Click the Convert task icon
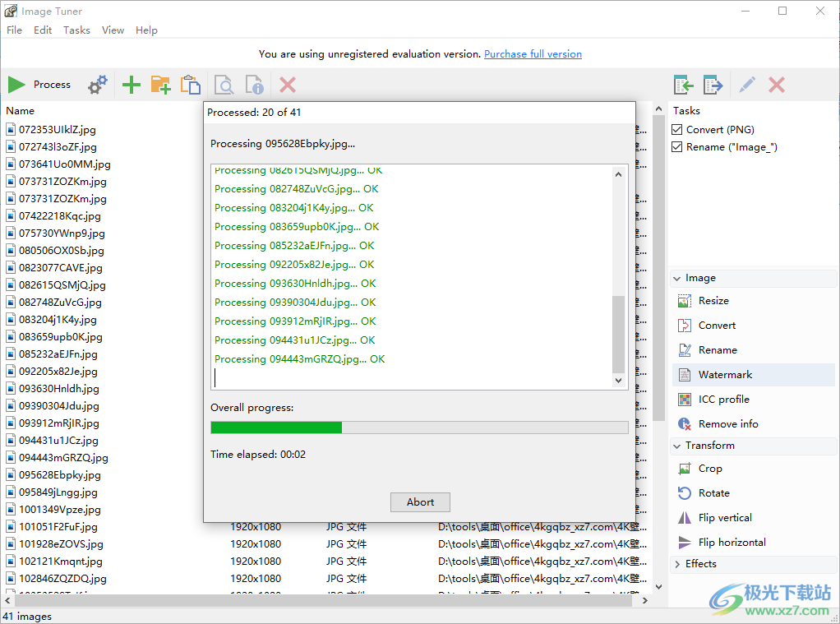The height and width of the screenshot is (624, 840). [685, 326]
